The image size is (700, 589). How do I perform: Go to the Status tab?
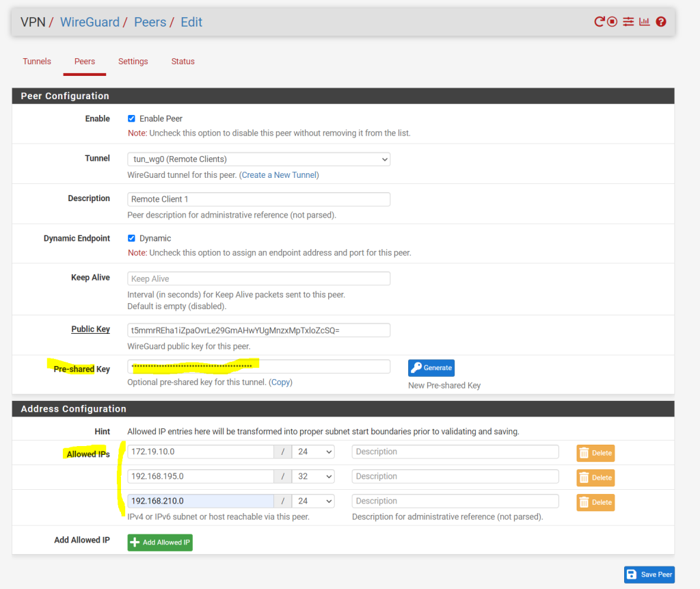pyautogui.click(x=183, y=61)
